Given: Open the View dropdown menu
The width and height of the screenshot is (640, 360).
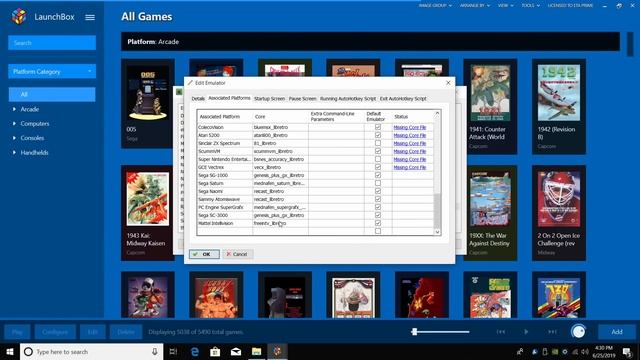Looking at the screenshot, I should pyautogui.click(x=505, y=6).
